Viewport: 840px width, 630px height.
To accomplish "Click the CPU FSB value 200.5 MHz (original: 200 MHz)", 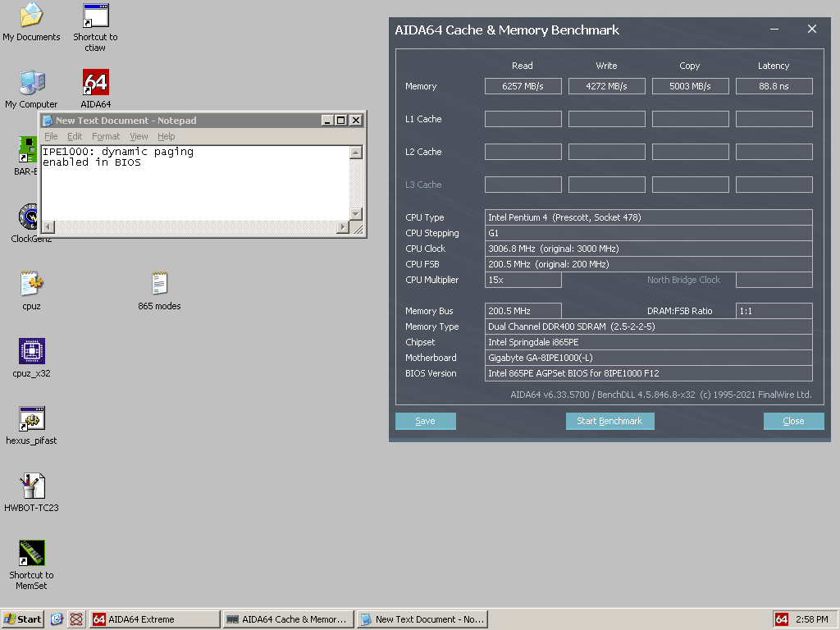I will 648,264.
